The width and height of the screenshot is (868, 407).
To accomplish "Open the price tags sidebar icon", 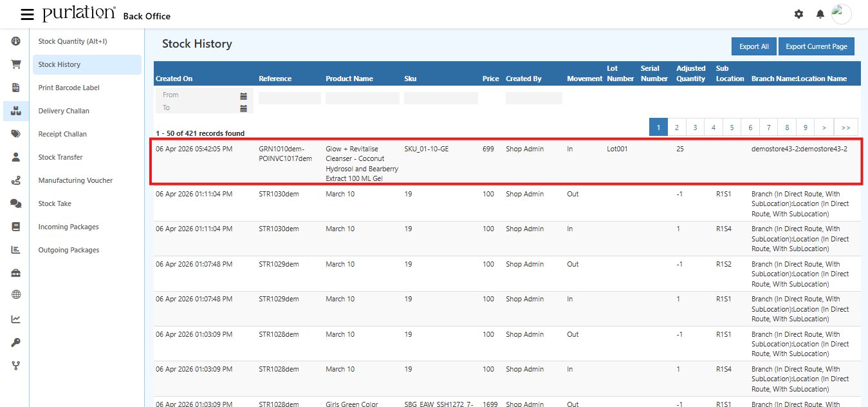I will pos(16,134).
